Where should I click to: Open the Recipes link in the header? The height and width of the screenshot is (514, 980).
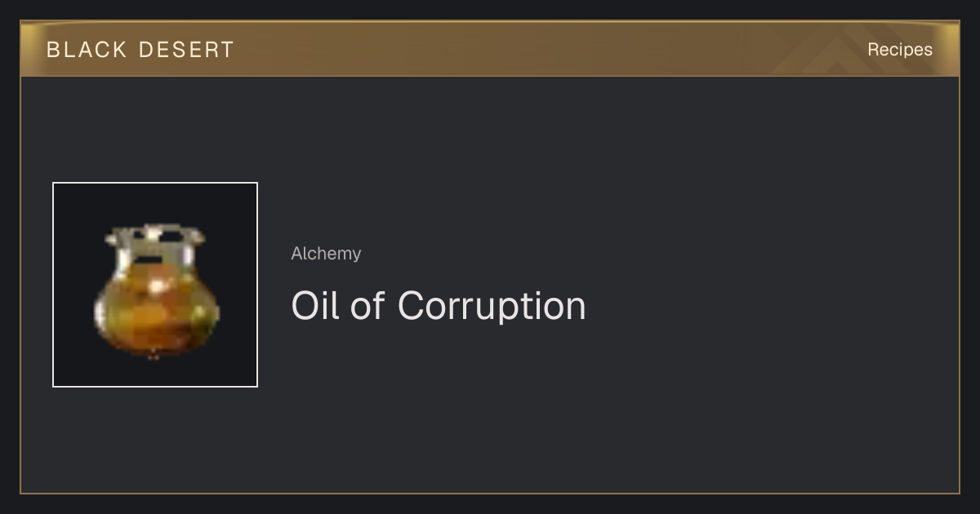pyautogui.click(x=899, y=50)
